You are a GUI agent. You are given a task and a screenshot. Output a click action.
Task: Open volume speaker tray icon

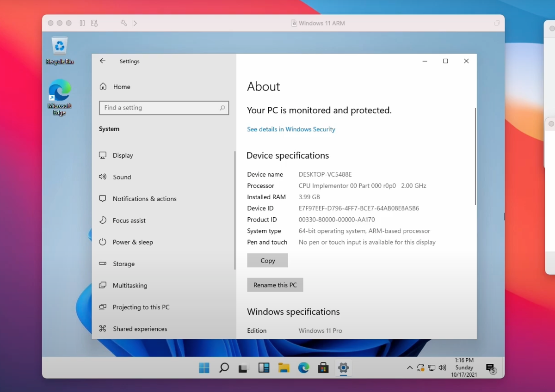[x=443, y=368]
